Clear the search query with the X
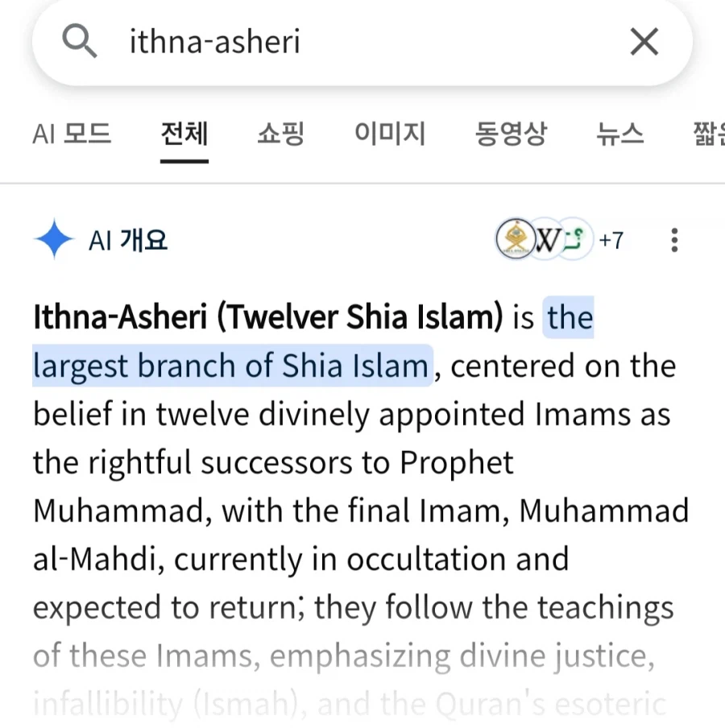 (x=644, y=41)
